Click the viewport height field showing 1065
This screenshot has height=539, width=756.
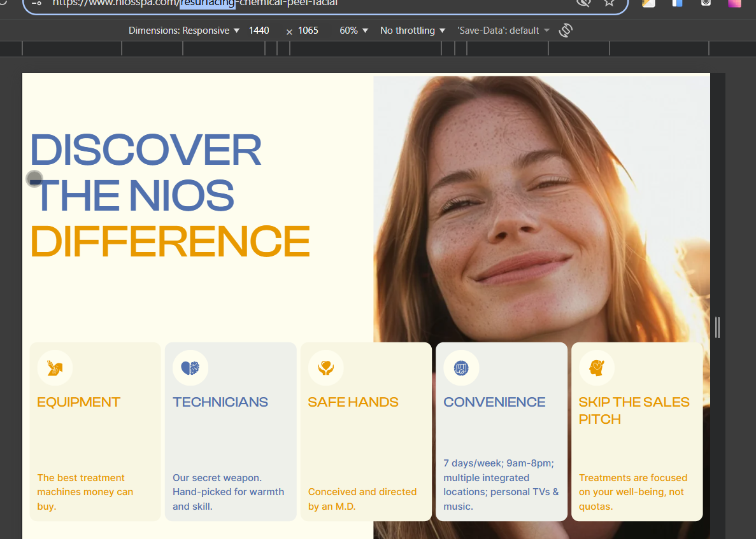308,31
